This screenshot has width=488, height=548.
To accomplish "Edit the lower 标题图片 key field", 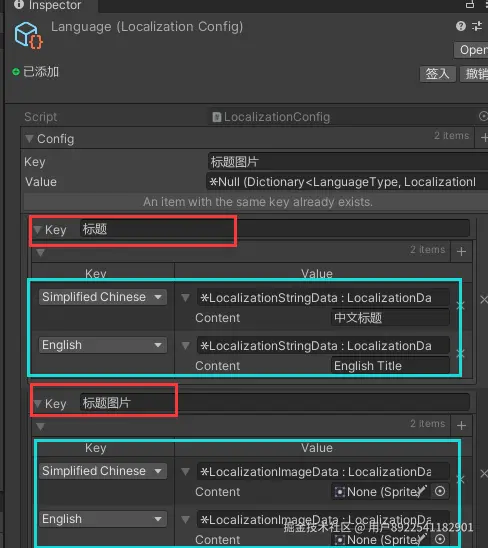I will click(x=275, y=403).
